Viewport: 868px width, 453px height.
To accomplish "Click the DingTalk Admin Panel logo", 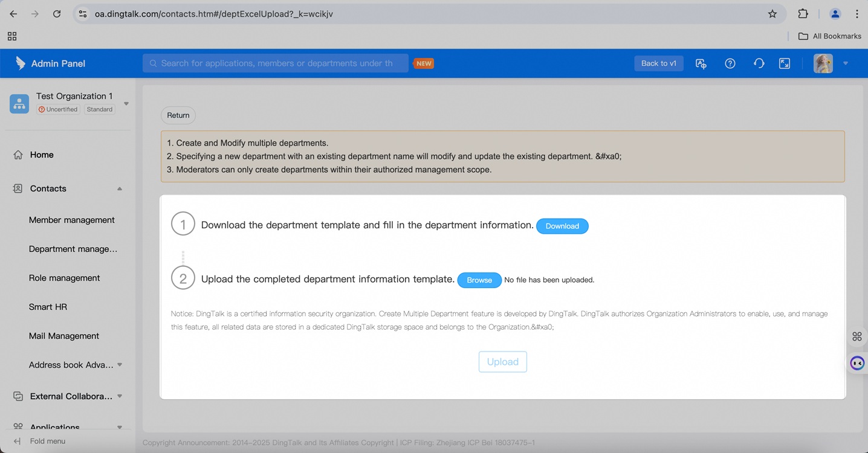I will (50, 63).
